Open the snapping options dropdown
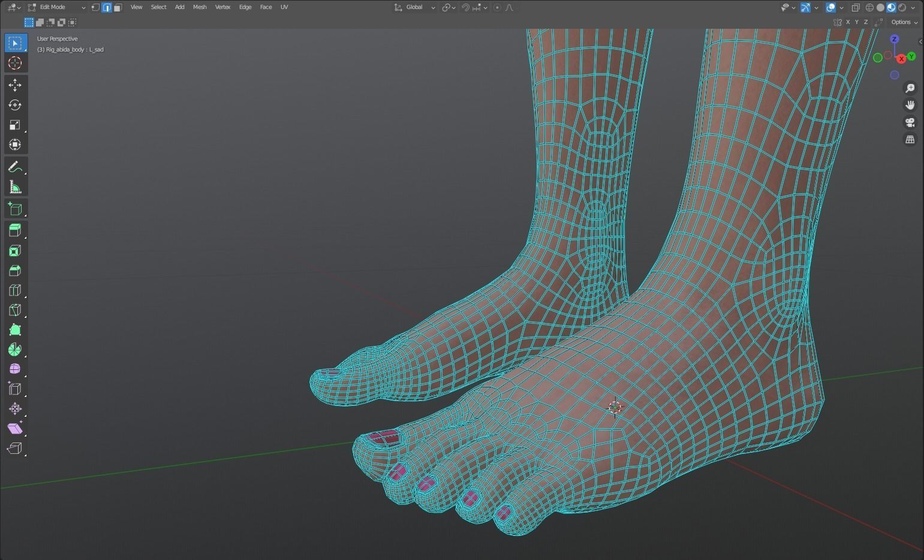Image resolution: width=924 pixels, height=560 pixels. tap(479, 7)
